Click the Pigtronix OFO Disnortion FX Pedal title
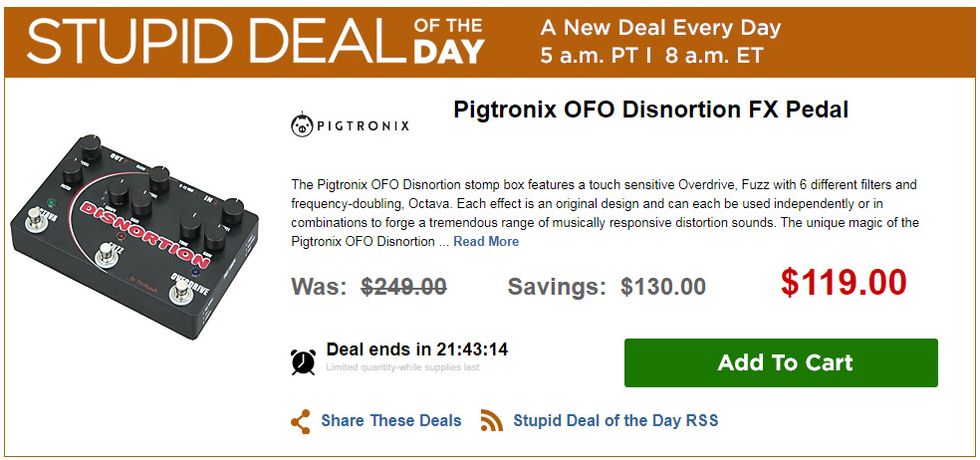980x460 pixels. (650, 110)
